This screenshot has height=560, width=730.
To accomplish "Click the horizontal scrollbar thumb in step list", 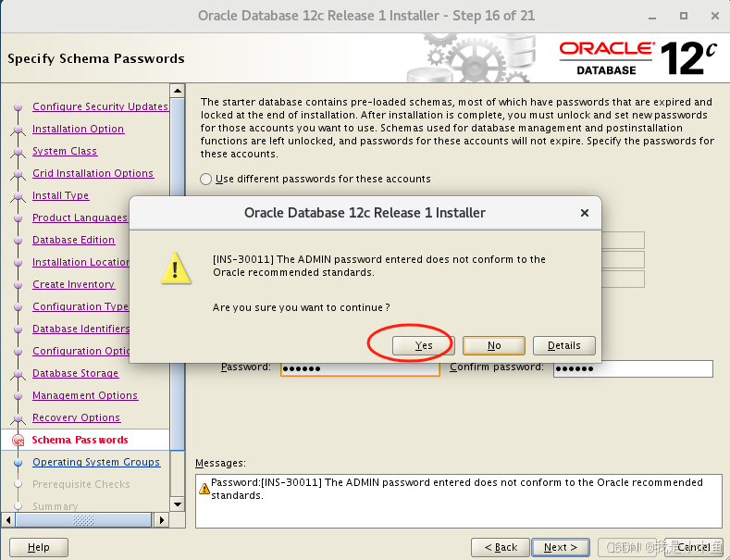I will (x=83, y=519).
